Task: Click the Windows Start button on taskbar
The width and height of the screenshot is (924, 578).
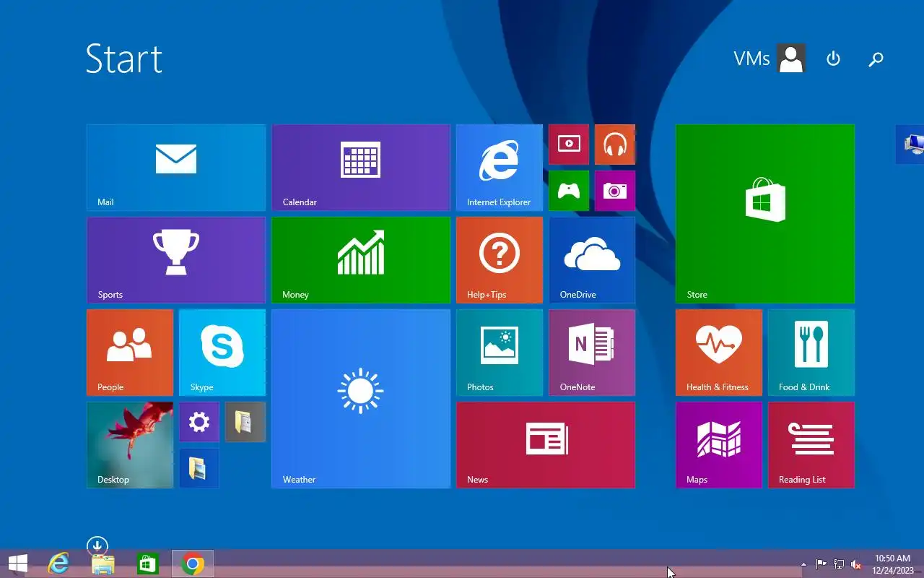Action: tap(17, 564)
